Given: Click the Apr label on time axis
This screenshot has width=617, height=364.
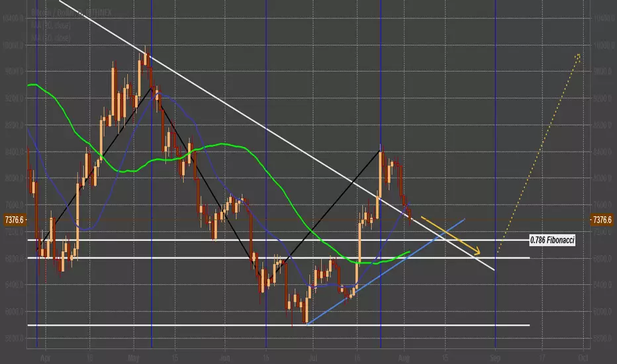Looking at the screenshot, I should point(46,358).
